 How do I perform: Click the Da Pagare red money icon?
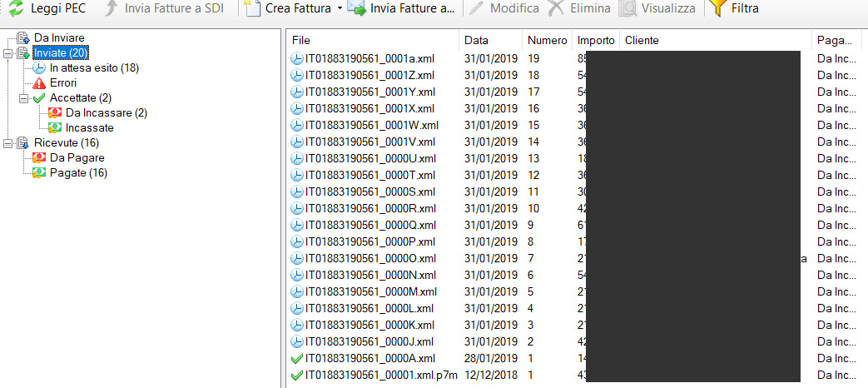(x=39, y=157)
